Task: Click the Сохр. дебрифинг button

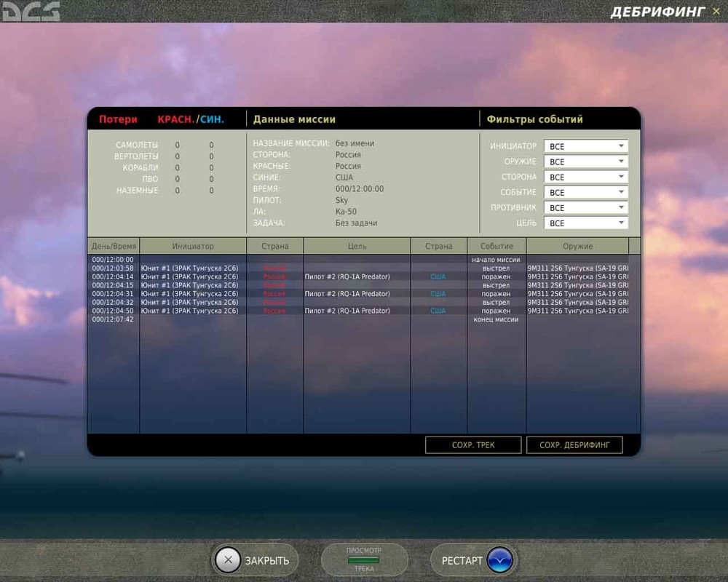Action: pyautogui.click(x=574, y=445)
